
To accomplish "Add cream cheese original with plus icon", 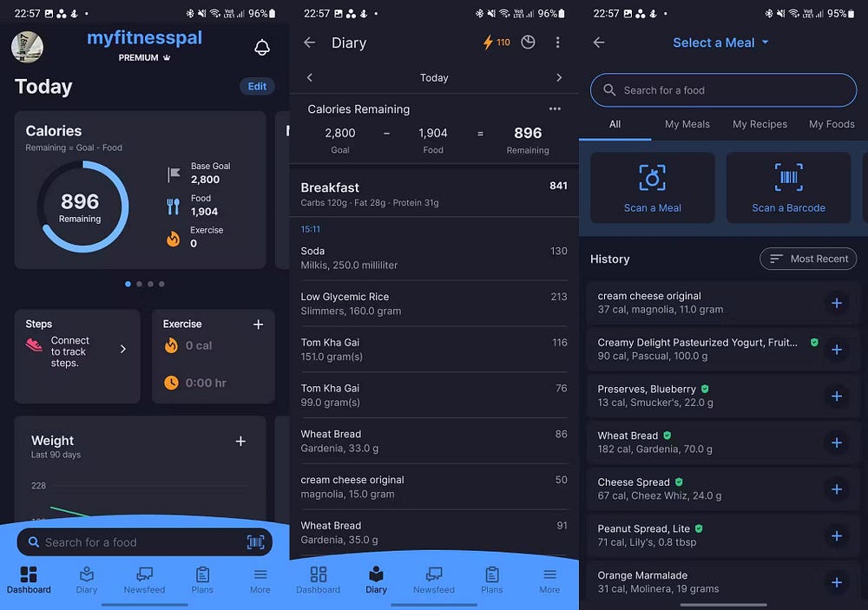I will (x=837, y=303).
